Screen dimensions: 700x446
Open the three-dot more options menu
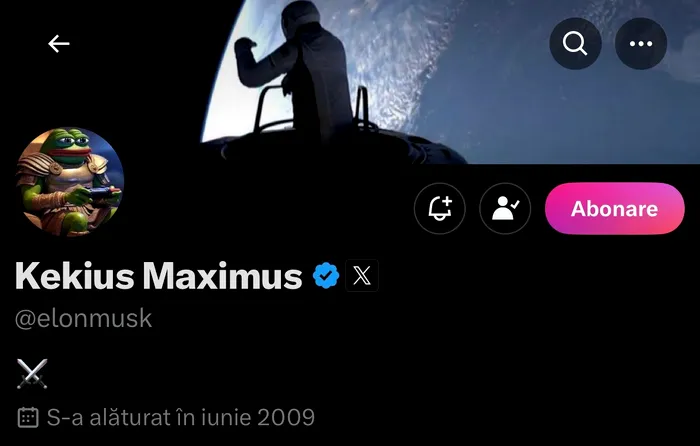point(641,44)
